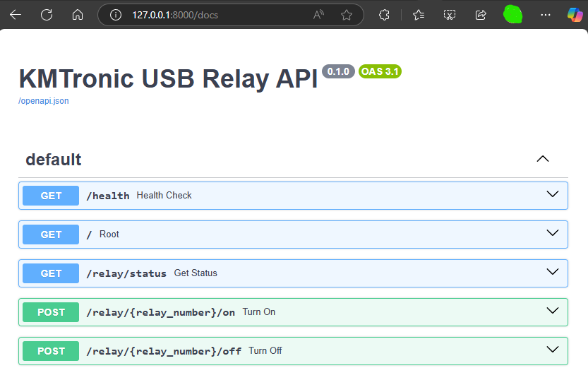Expand the GET / Root chevron

tap(553, 233)
